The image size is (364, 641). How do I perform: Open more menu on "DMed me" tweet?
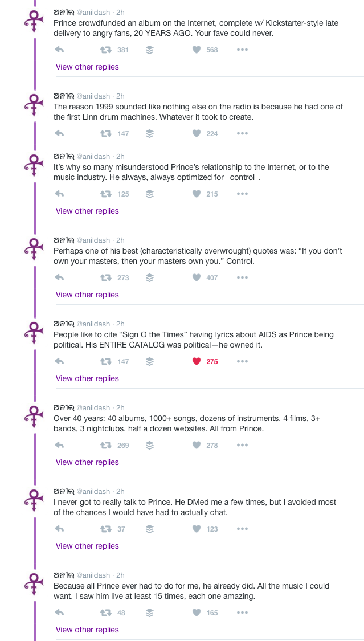pos(242,529)
